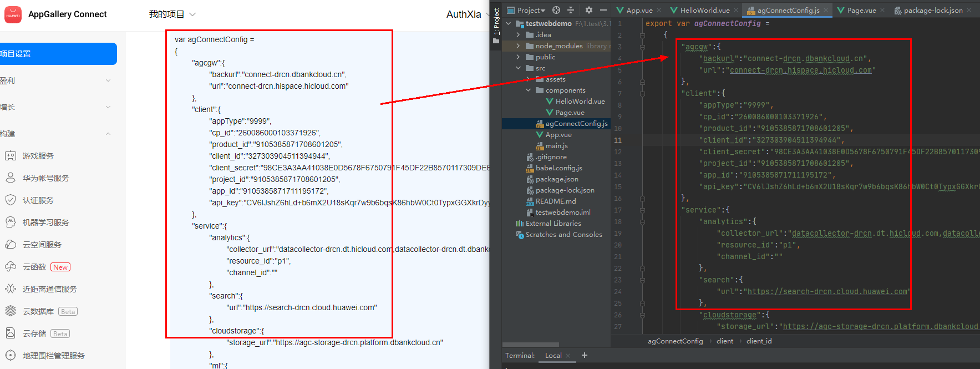This screenshot has height=369, width=980.
Task: Collapse the cloudstorage fold at line 26
Action: (642, 315)
